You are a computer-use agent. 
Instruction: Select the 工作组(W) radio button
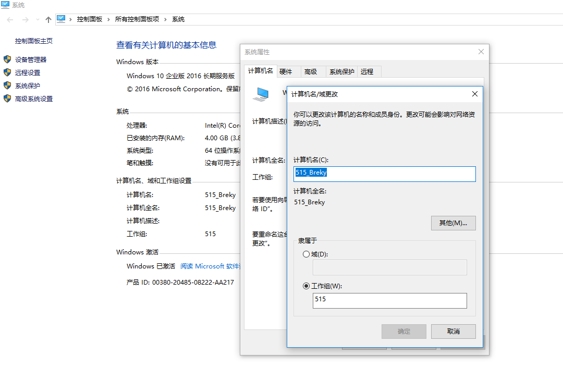pos(307,286)
